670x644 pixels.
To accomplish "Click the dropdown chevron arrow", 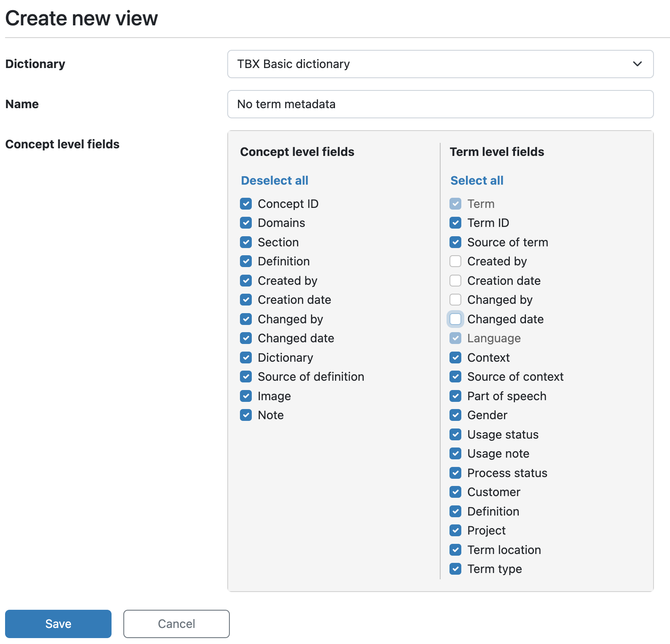I will click(x=637, y=64).
